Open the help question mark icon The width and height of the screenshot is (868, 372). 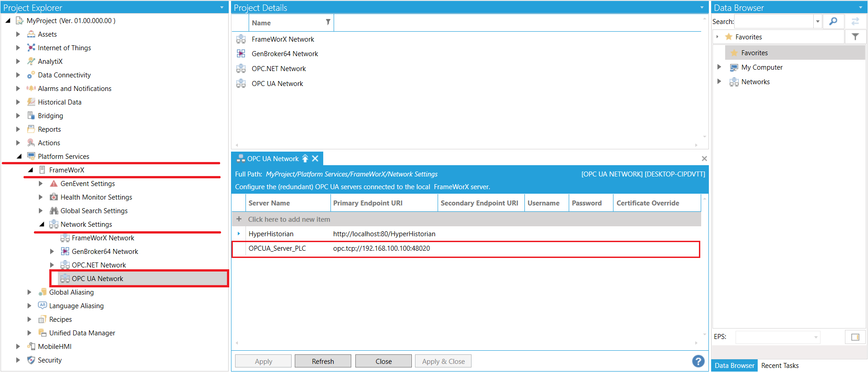pos(698,361)
